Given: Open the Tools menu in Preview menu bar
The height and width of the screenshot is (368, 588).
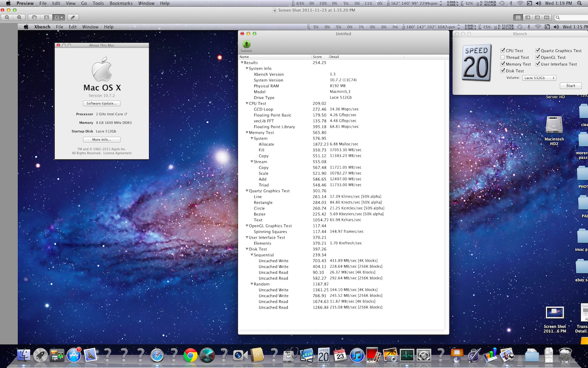Looking at the screenshot, I should 98,4.
